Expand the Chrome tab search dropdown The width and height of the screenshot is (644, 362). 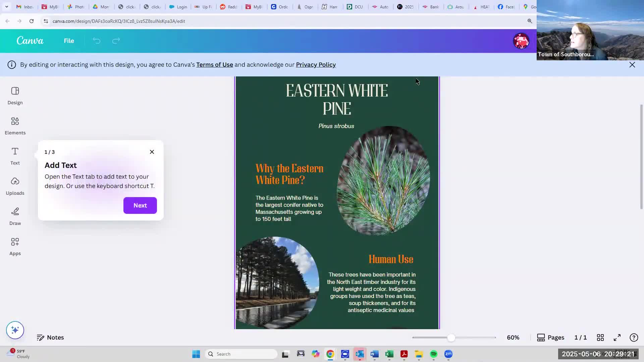pyautogui.click(x=6, y=7)
